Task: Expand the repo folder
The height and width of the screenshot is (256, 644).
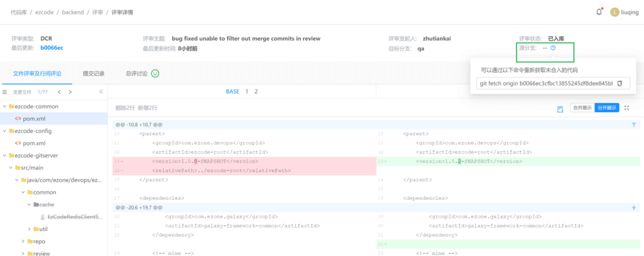Action: click(23, 241)
